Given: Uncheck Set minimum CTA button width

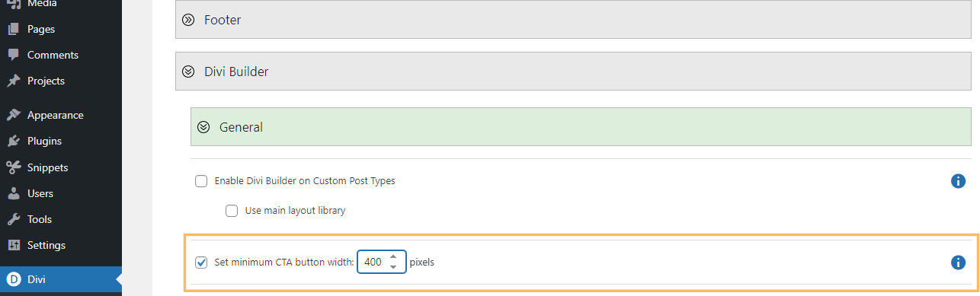Looking at the screenshot, I should [201, 263].
